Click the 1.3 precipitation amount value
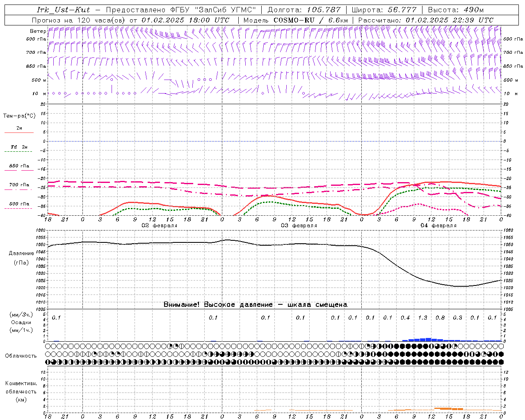Viewport: 525px width, 420px height. click(422, 317)
